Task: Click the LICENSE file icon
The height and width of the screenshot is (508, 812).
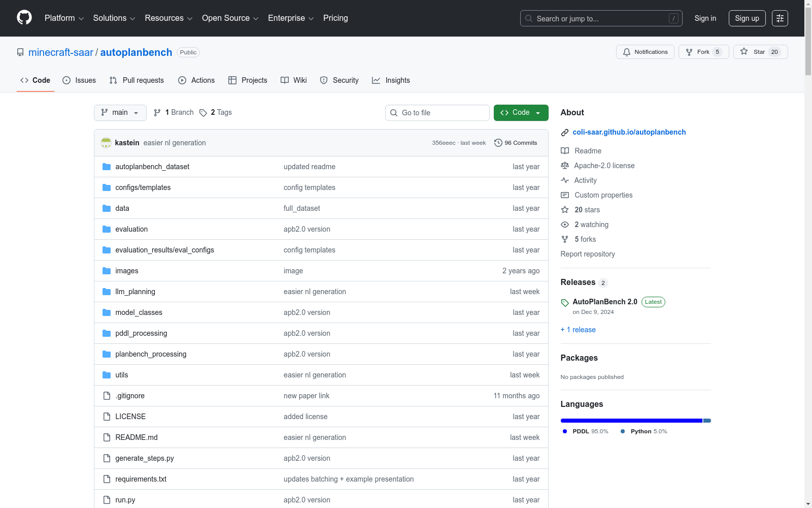Action: tap(107, 417)
